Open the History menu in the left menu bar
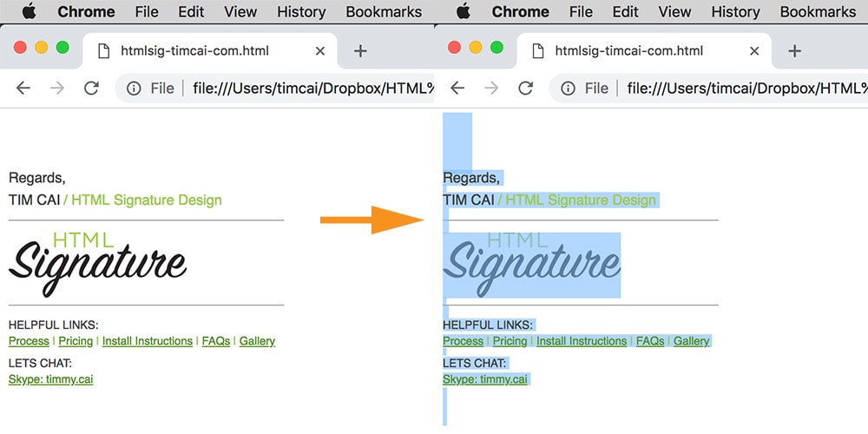868x434 pixels. [301, 12]
